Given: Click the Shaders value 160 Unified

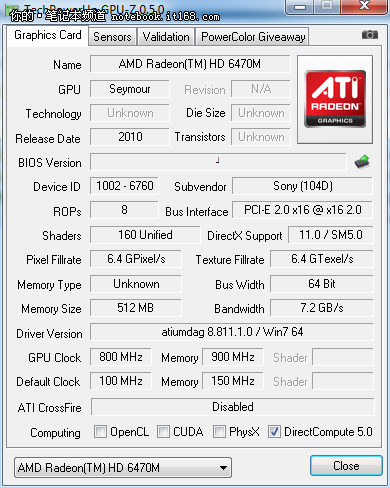Looking at the screenshot, I should coord(145,235).
